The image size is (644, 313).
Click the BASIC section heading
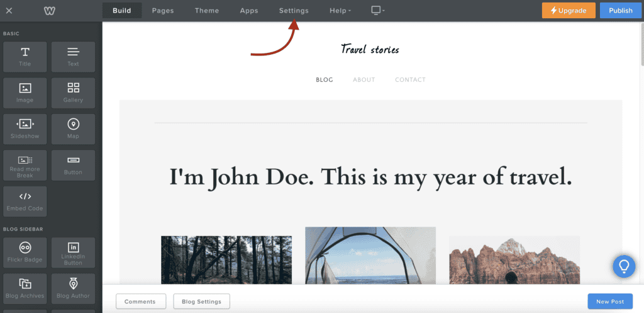tap(11, 34)
